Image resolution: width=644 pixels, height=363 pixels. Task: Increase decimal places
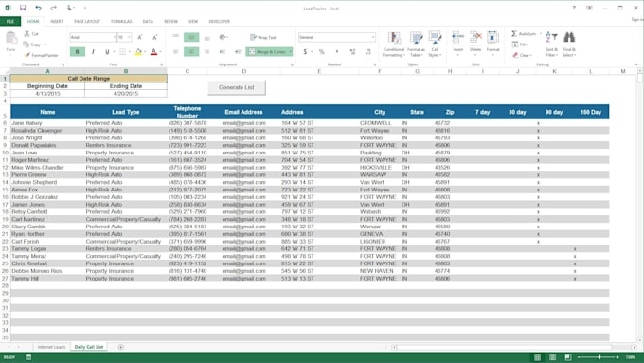click(x=353, y=52)
